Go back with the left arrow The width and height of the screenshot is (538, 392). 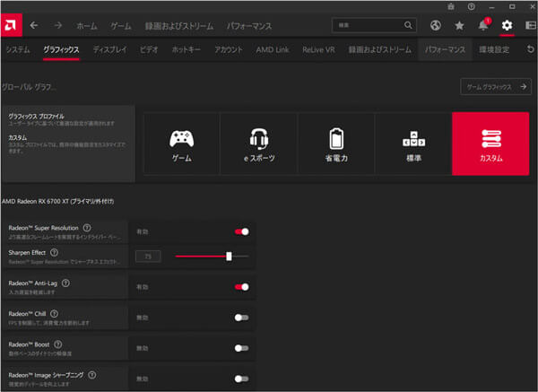[x=34, y=25]
